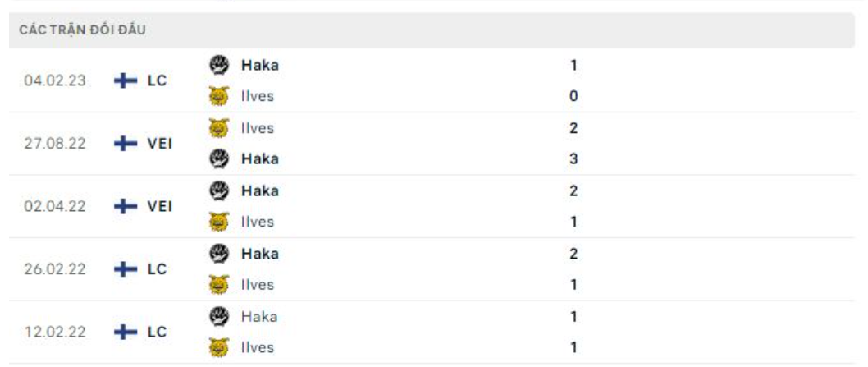Open Haka team name in 26.02.22 match
Image resolution: width=868 pixels, height=367 pixels.
(259, 254)
